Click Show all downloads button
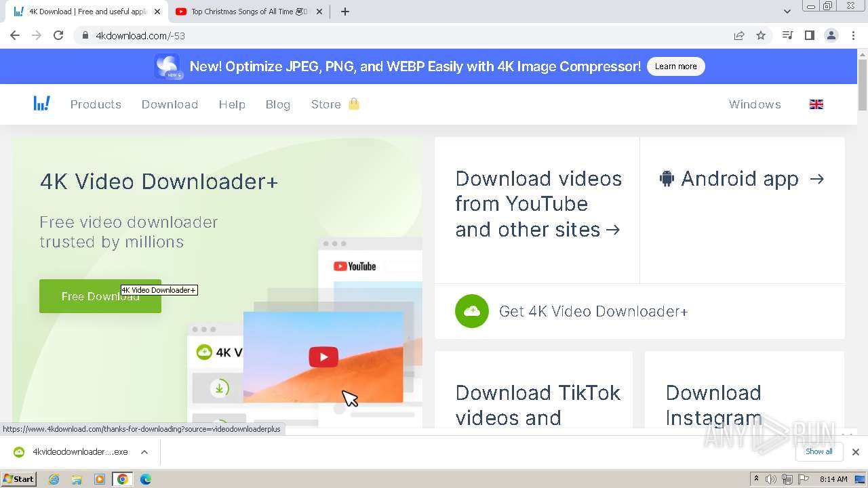This screenshot has width=868, height=488. (x=819, y=451)
